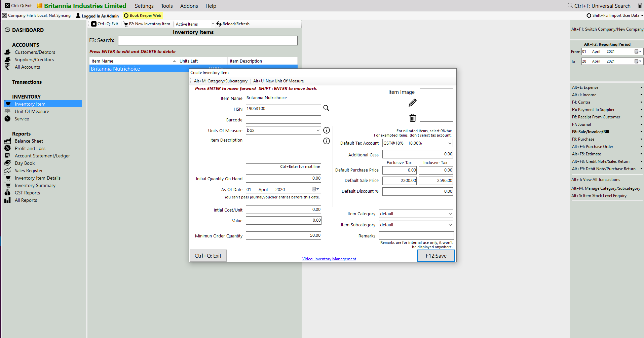Image resolution: width=644 pixels, height=338 pixels.
Task: Click Book Keeper Web sync icon
Action: (126, 15)
